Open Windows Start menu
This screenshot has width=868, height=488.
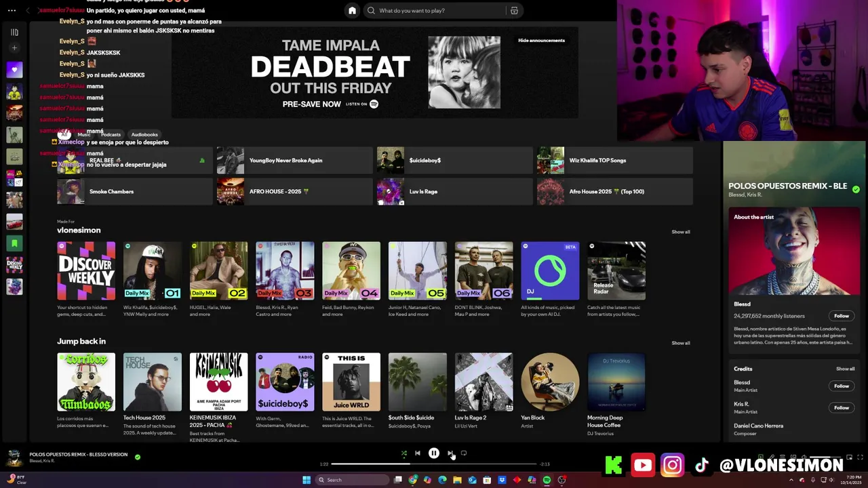point(307,480)
